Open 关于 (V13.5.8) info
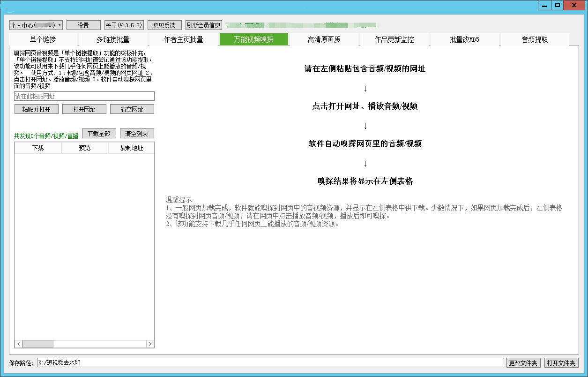The image size is (588, 377). (x=124, y=25)
